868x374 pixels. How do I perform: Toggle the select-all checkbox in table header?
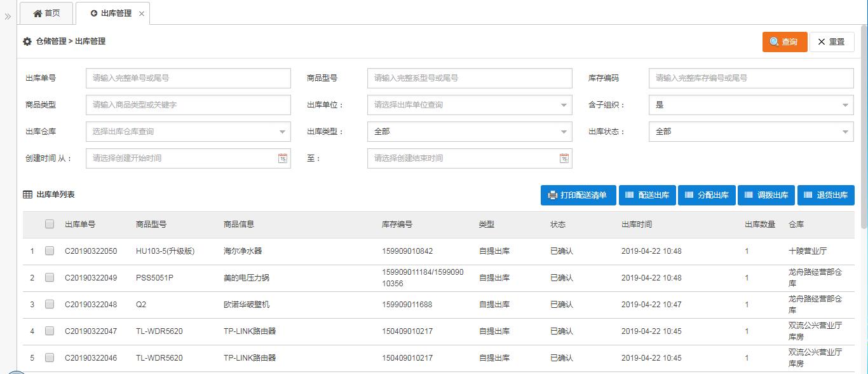[x=50, y=224]
